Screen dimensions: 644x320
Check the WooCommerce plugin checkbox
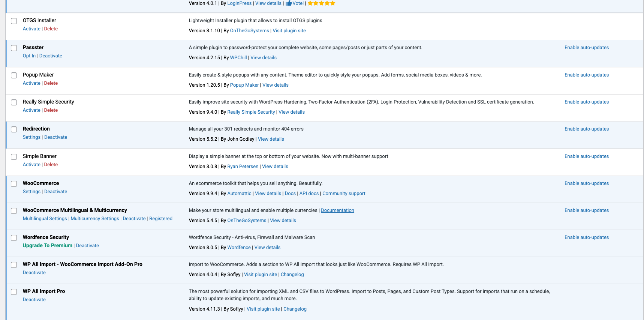coord(14,184)
